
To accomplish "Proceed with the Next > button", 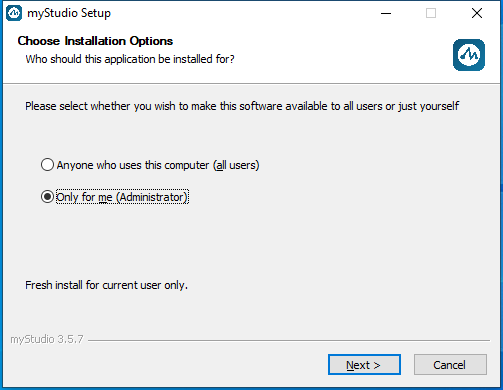I will (364, 365).
